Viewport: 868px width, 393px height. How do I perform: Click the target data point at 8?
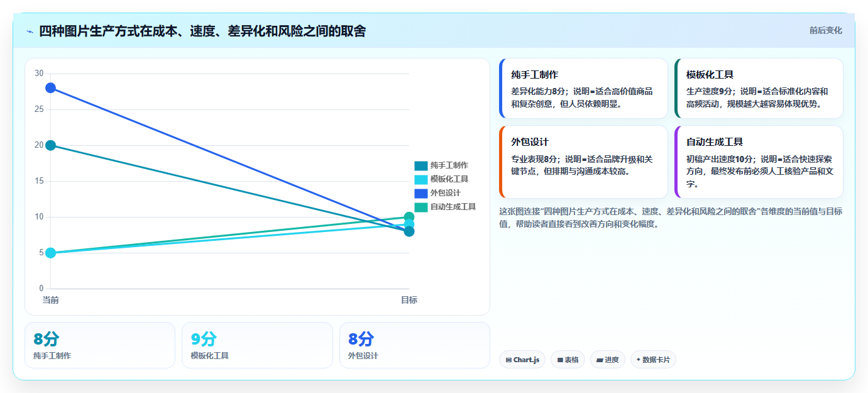tap(409, 231)
